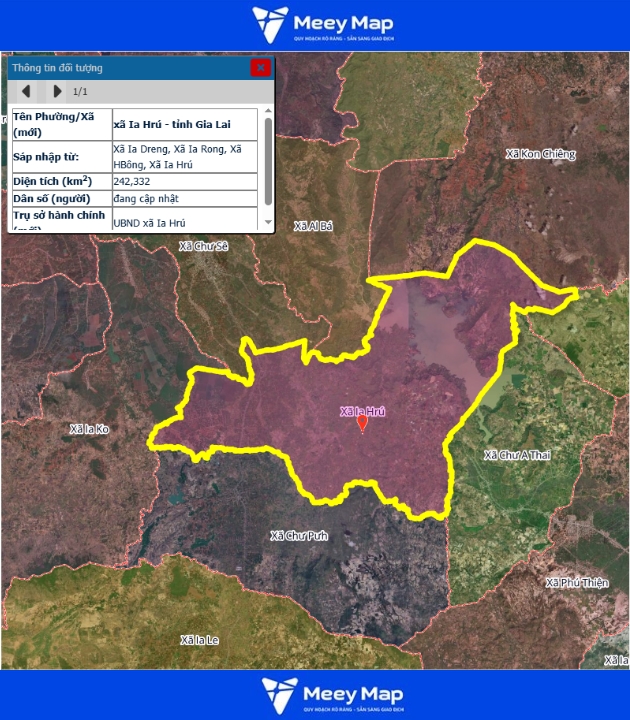The image size is (630, 720).
Task: Select the Xã Al Bá map label
Action: point(313,226)
